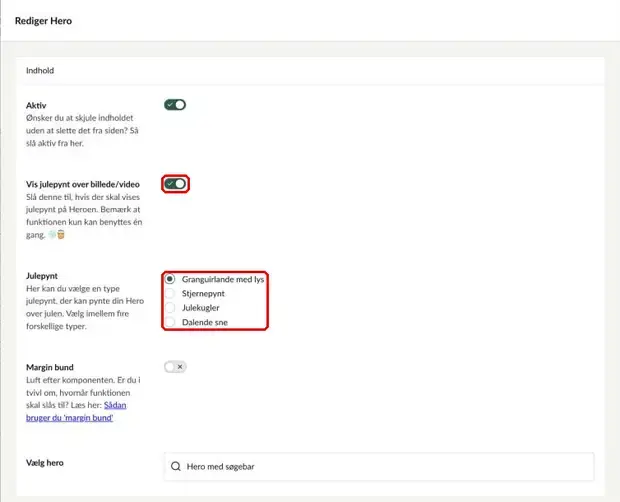Click the Indhold section tab
The height and width of the screenshot is (502, 620).
tap(40, 70)
